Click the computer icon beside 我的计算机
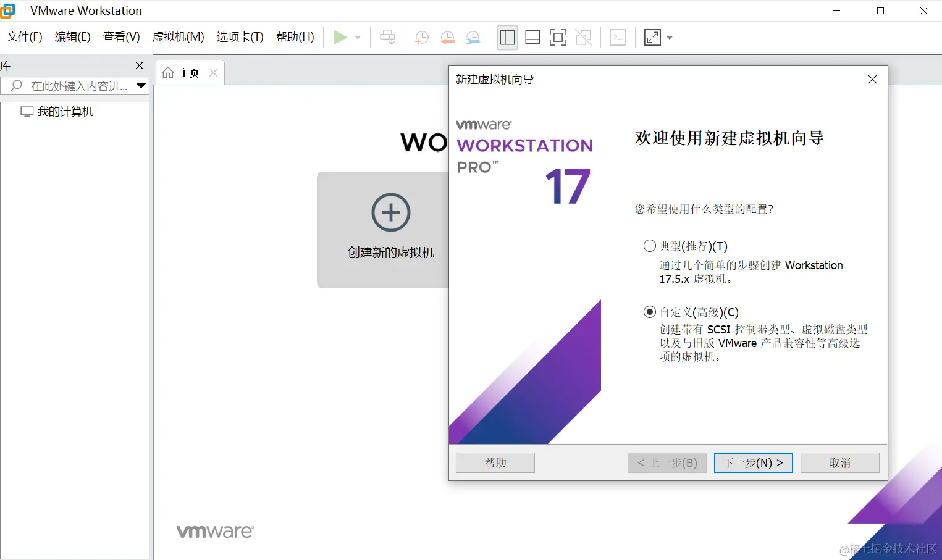 [27, 112]
